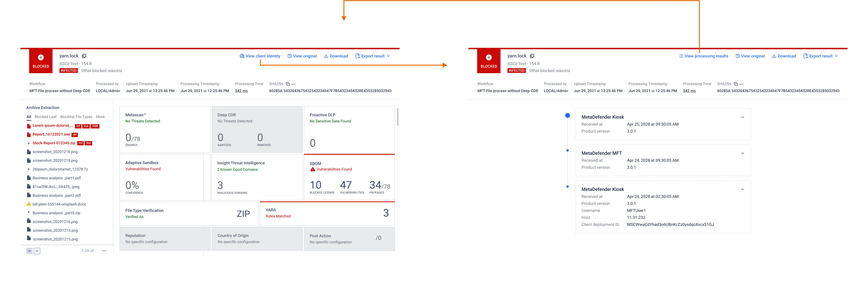Open the Metascan results card
The width and height of the screenshot is (868, 283).
point(165,129)
